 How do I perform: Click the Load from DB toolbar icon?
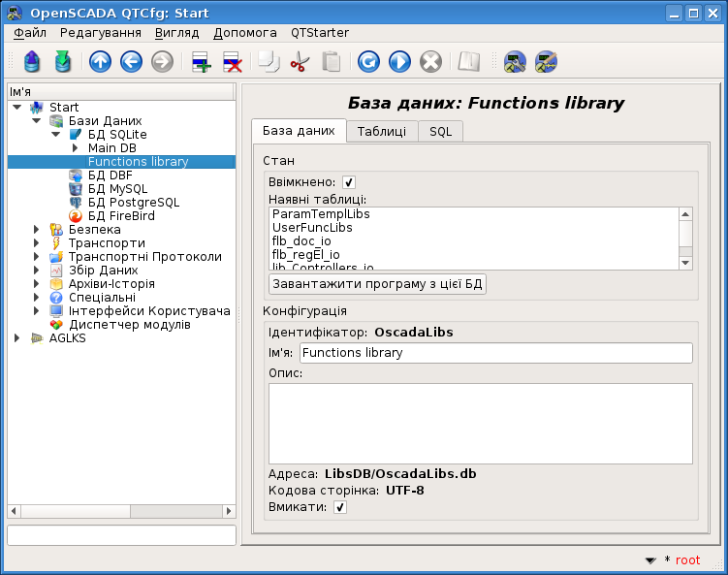click(32, 62)
